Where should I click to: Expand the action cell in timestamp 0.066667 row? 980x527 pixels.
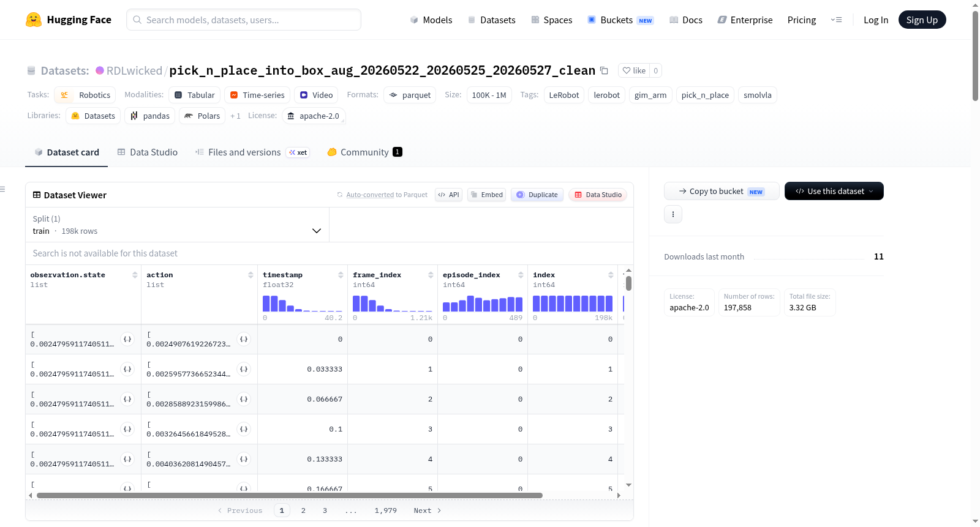pos(244,399)
